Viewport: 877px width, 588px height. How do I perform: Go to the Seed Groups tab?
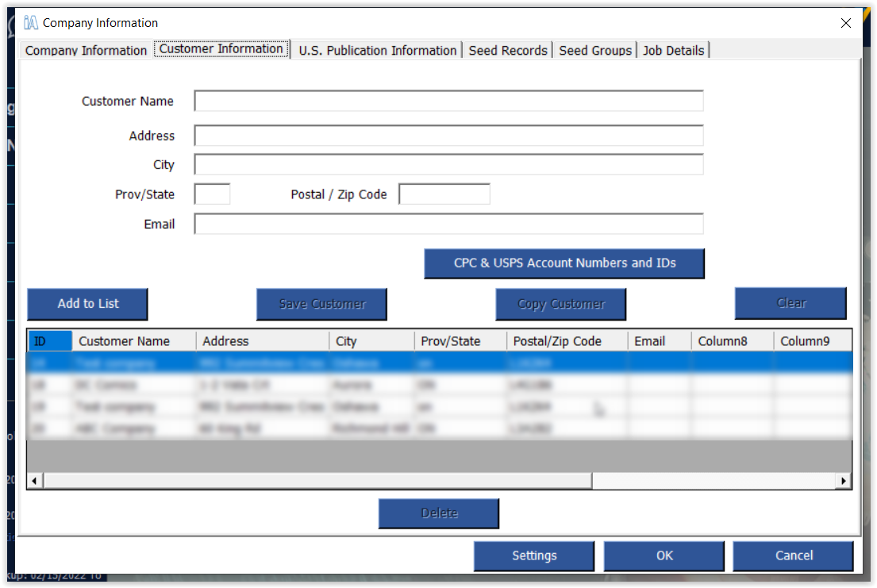pos(595,50)
